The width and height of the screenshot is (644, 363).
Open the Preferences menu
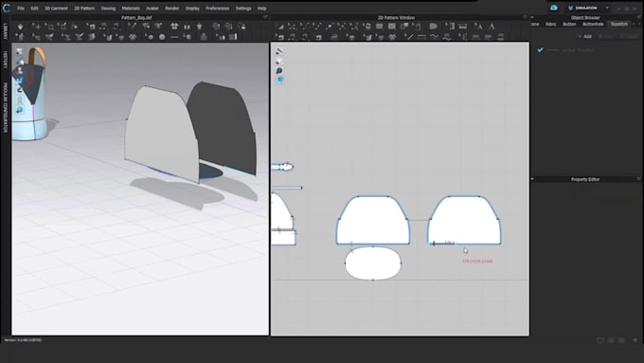217,9
